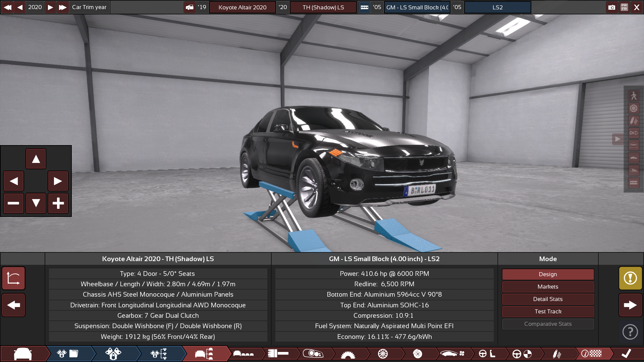
Task: Switch to Markets mode
Action: [548, 287]
